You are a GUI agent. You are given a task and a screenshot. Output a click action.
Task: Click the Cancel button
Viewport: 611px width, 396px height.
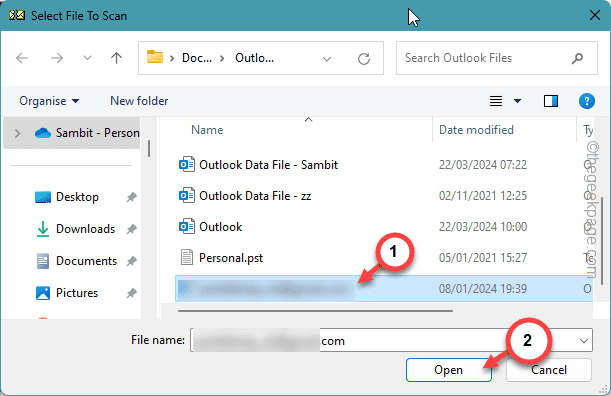[x=549, y=370]
